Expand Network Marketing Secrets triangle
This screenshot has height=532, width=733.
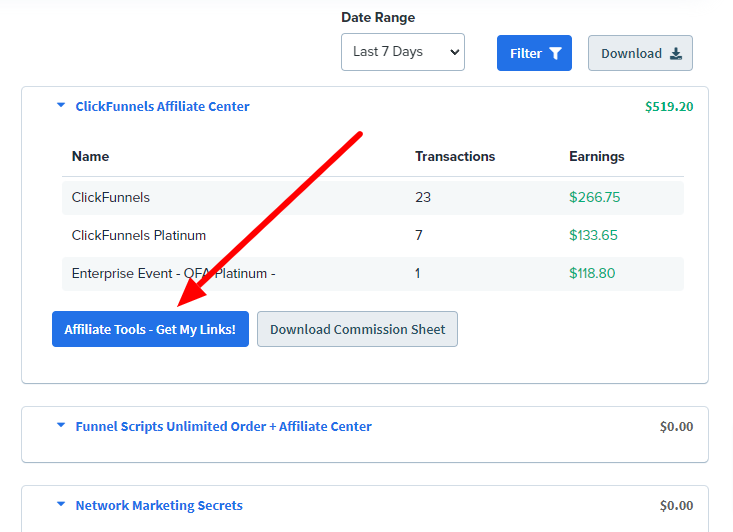pyautogui.click(x=61, y=504)
